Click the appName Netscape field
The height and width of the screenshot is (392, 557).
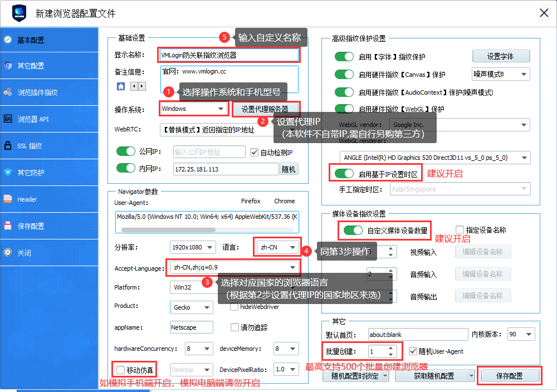[x=192, y=327]
